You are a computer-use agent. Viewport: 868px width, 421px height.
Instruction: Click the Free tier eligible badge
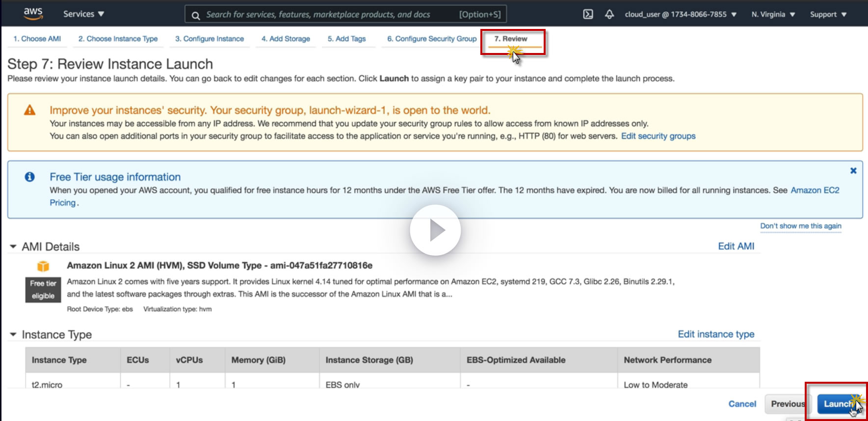click(43, 289)
